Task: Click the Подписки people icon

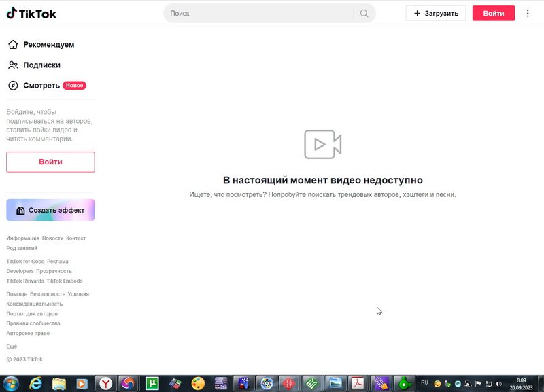Action: [x=13, y=65]
